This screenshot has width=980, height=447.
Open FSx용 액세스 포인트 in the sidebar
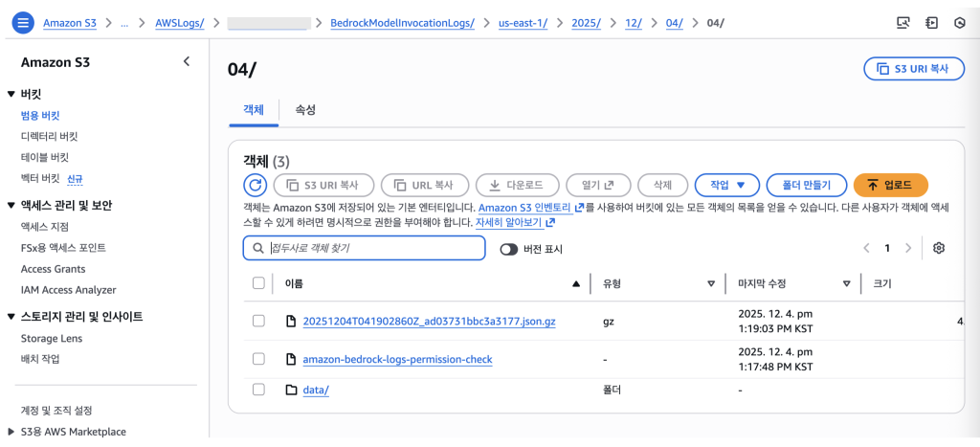pos(63,248)
